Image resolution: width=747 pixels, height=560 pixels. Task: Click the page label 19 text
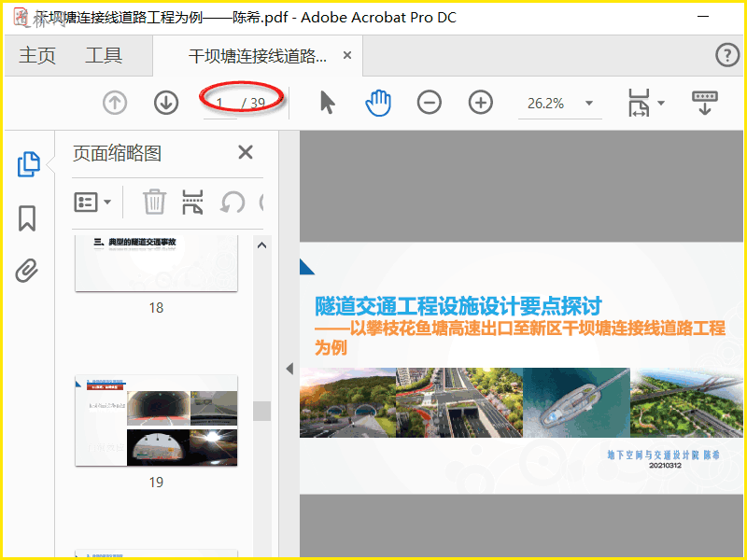pyautogui.click(x=156, y=483)
